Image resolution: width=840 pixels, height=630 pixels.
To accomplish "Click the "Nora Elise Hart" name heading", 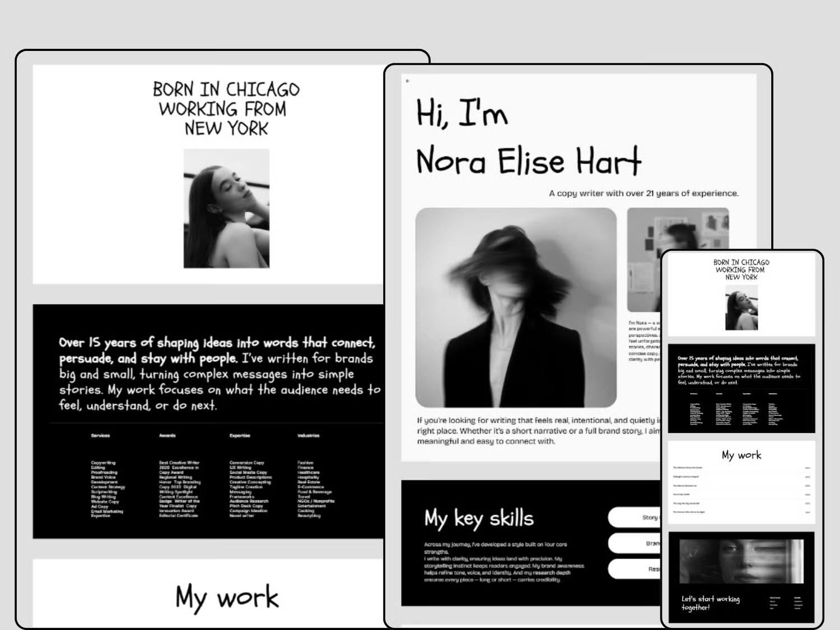I will click(x=528, y=161).
